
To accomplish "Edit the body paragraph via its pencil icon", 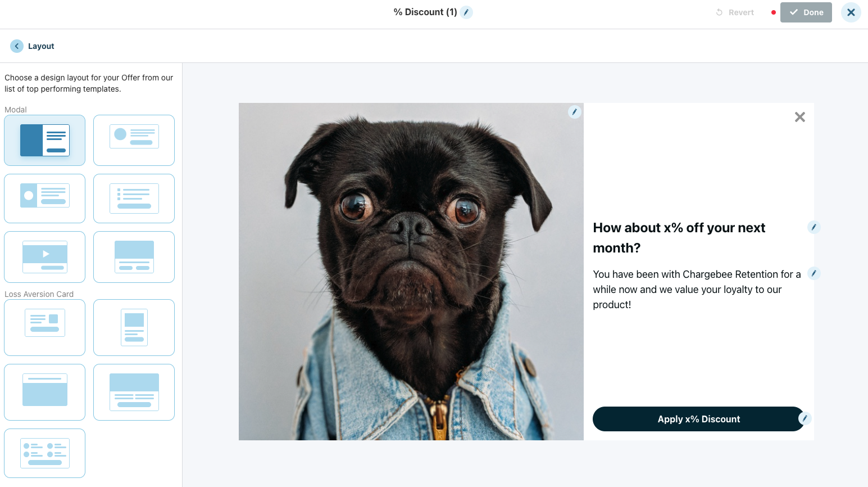I will tap(814, 273).
